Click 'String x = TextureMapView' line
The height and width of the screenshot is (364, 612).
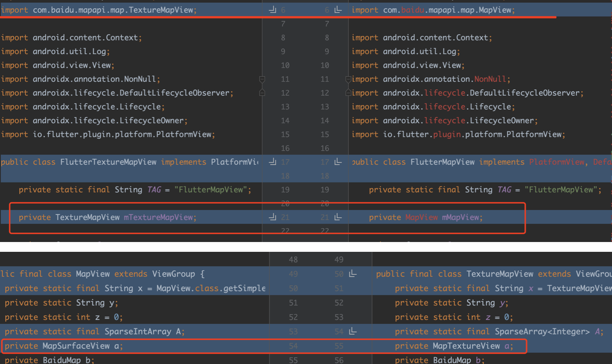503,288
